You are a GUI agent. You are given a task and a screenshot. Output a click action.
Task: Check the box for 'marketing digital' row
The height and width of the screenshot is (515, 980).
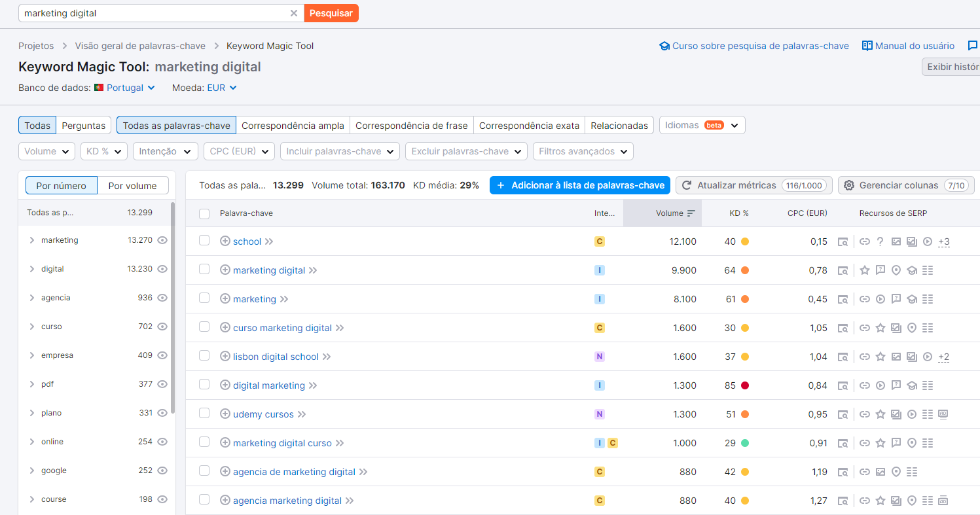(204, 270)
